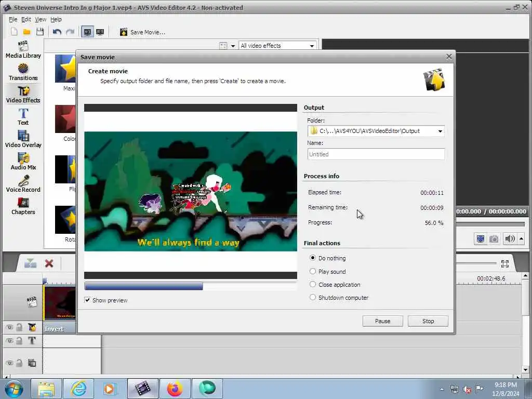Click the rendering preview image in dialog

[x=190, y=191]
